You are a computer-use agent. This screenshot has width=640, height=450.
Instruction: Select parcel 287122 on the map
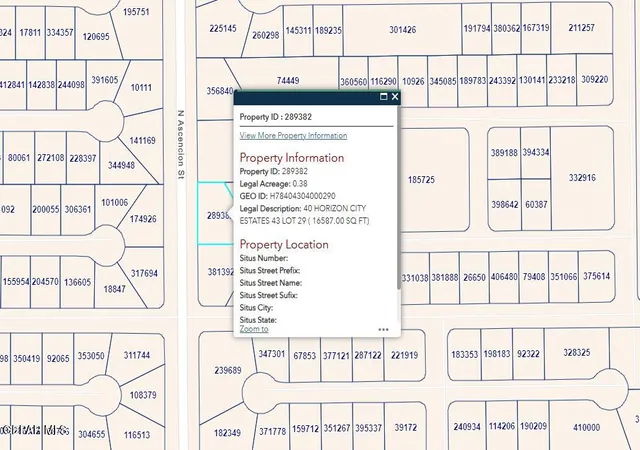368,355
